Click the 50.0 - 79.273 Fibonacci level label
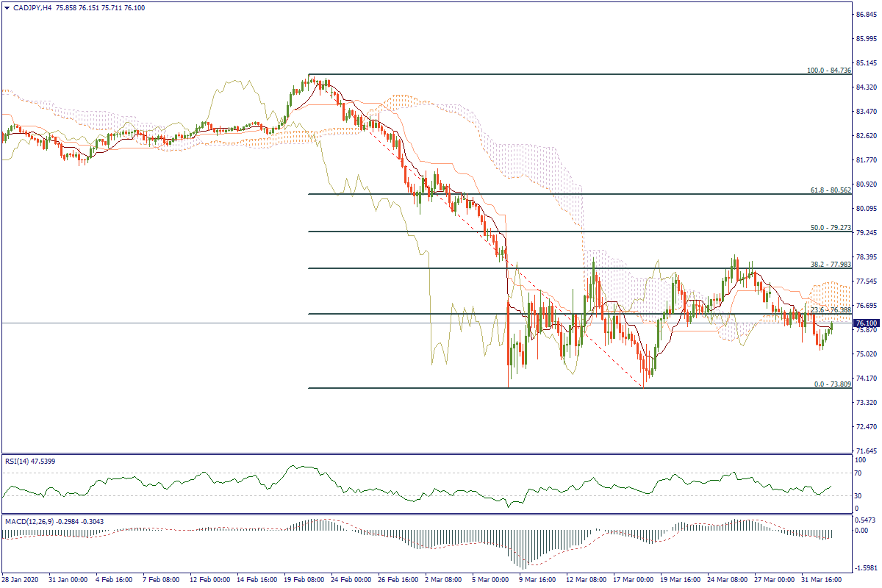 tap(831, 228)
